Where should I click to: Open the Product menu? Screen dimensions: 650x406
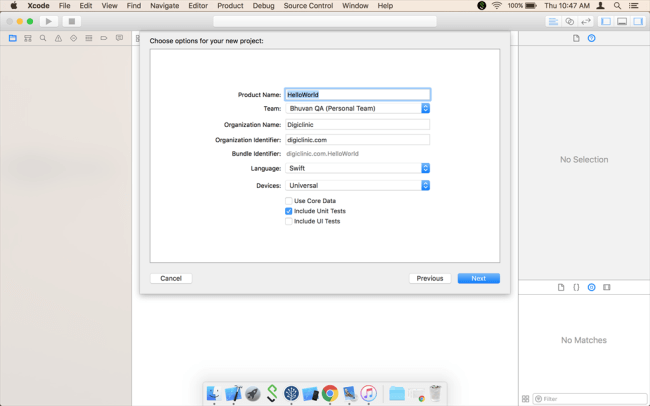[230, 6]
